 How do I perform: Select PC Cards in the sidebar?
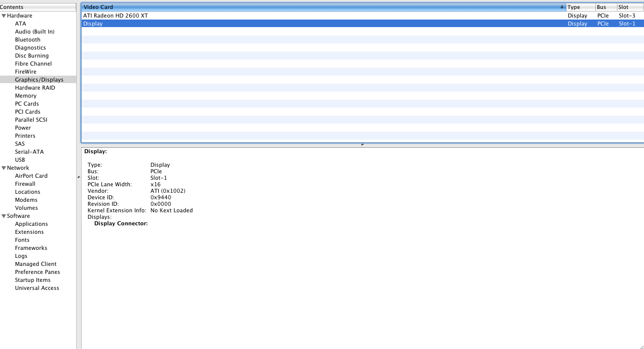click(27, 104)
